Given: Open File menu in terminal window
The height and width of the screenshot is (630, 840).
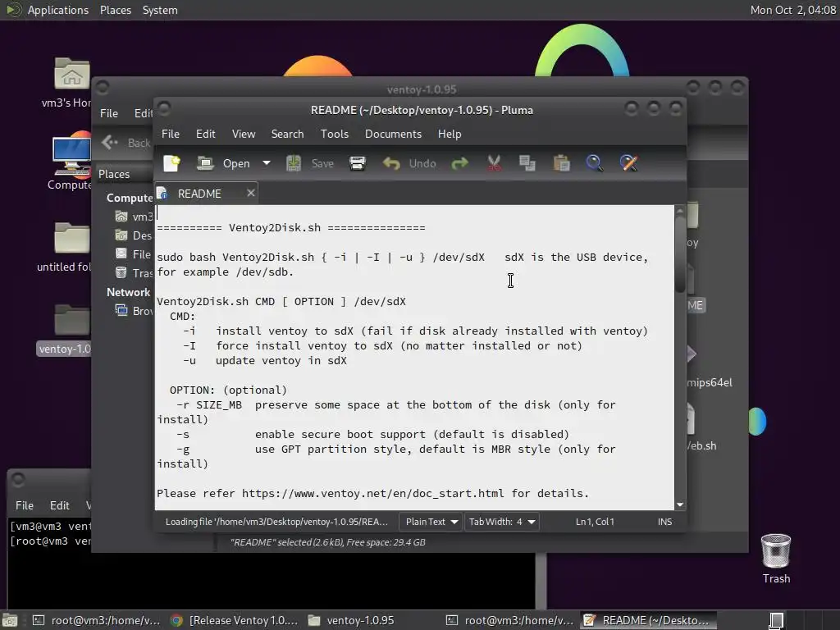Looking at the screenshot, I should 24,505.
